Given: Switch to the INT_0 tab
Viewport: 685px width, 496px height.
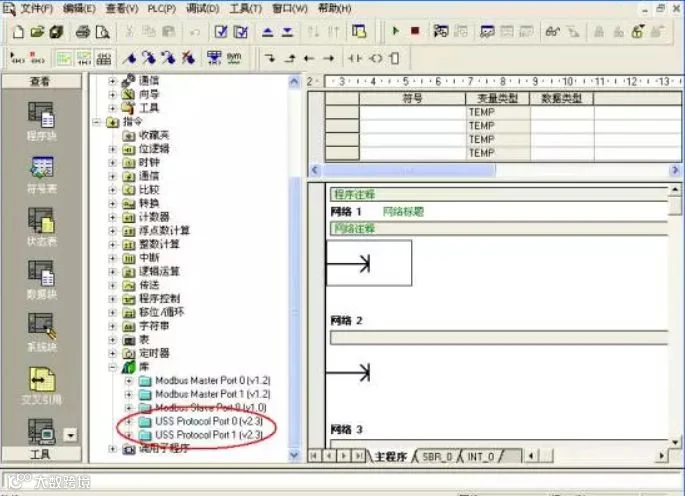Looking at the screenshot, I should tap(481, 457).
